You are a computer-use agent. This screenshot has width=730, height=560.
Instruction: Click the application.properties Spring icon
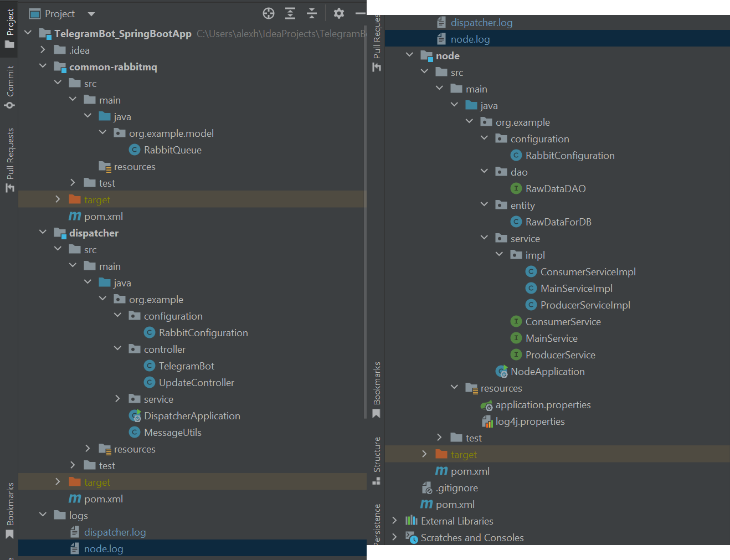click(x=486, y=405)
